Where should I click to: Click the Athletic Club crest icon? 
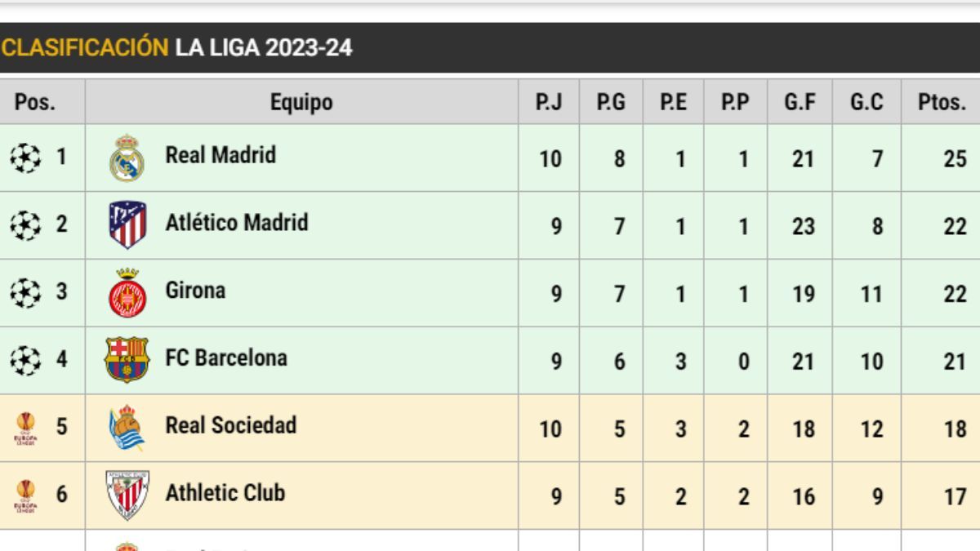click(x=127, y=495)
